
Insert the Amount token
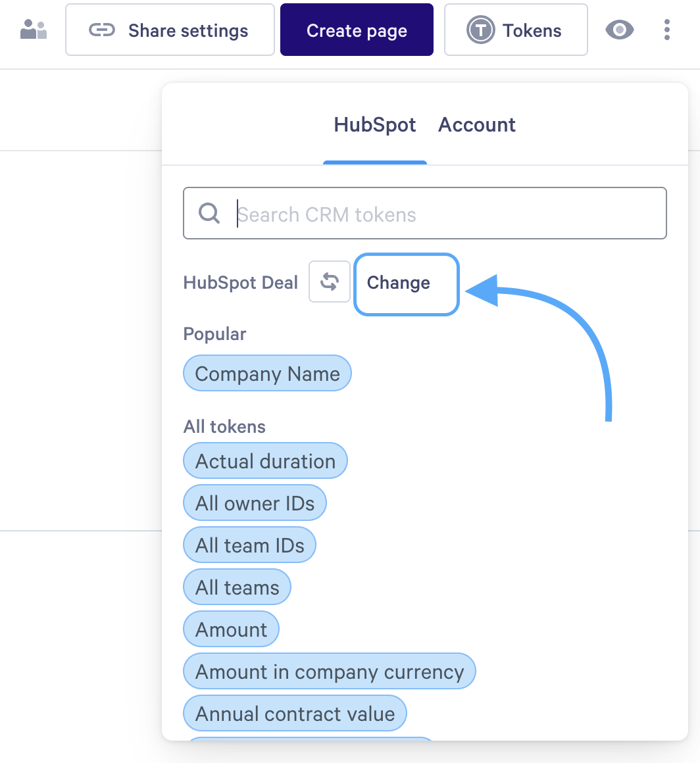(x=231, y=629)
